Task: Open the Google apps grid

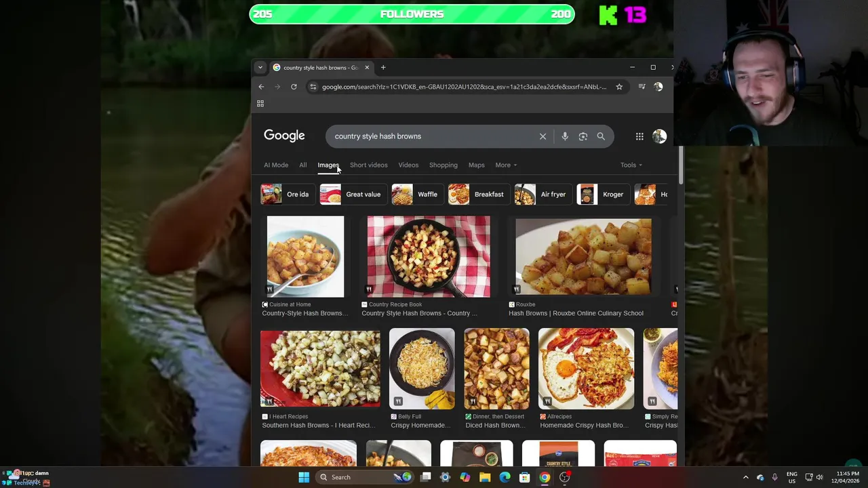Action: pos(639,136)
